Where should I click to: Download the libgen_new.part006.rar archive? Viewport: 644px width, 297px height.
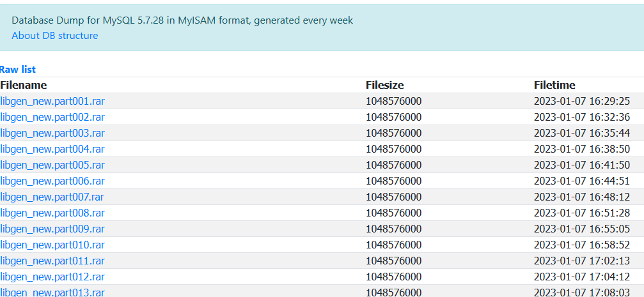point(52,181)
